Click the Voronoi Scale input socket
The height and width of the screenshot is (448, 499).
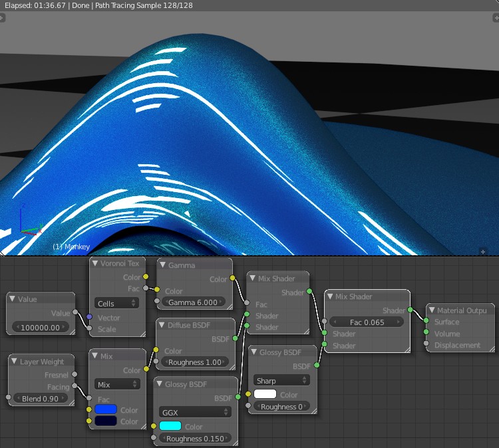pyautogui.click(x=89, y=328)
